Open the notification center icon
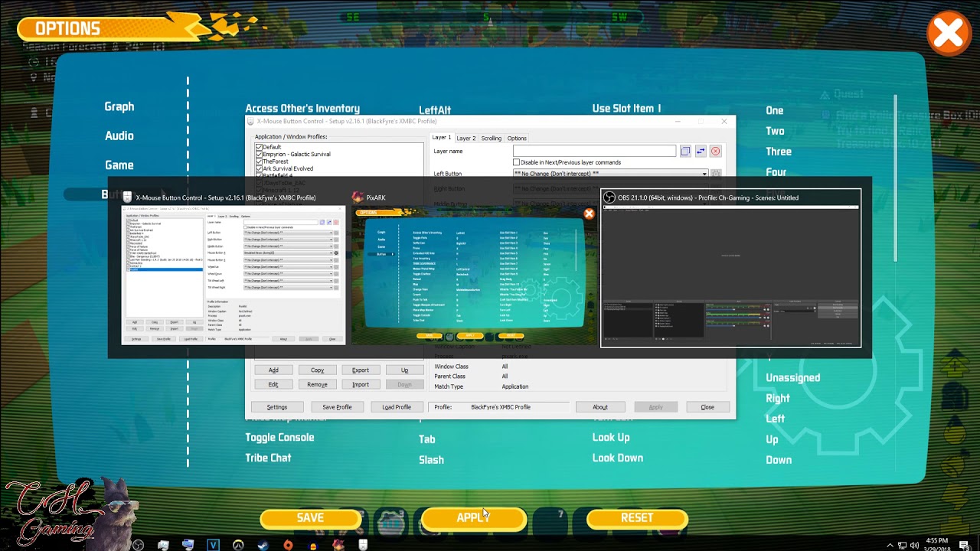980x551 pixels. 965,545
